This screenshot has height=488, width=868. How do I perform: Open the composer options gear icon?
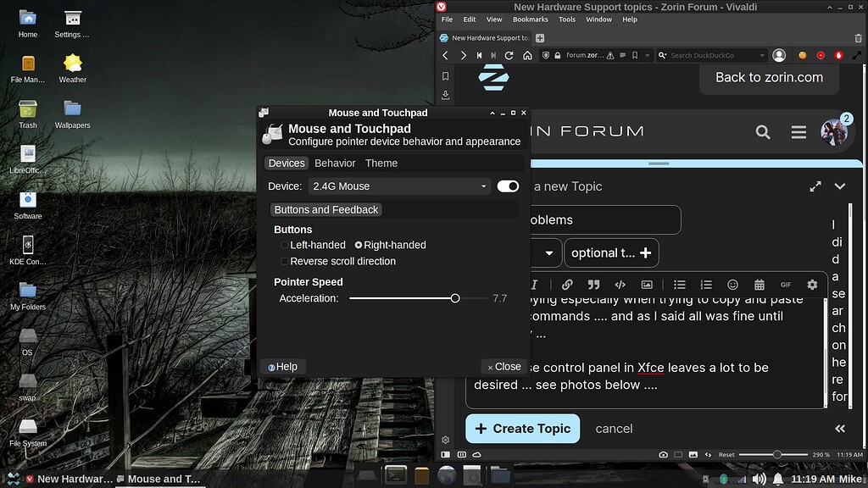click(812, 285)
